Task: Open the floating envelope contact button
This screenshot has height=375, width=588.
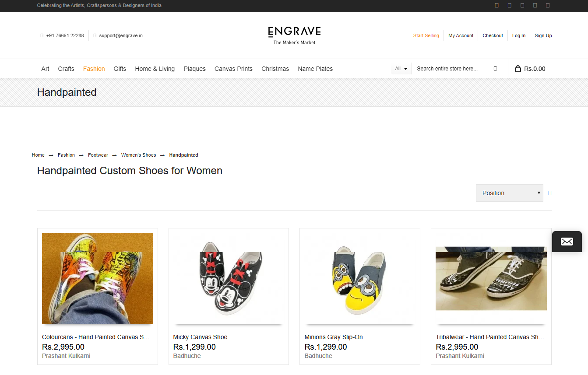Action: coord(567,242)
